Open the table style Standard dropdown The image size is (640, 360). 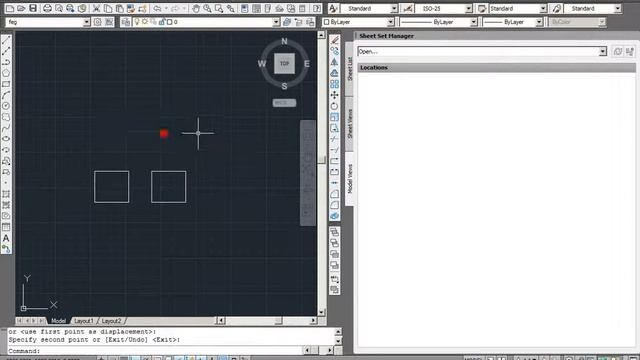click(543, 8)
